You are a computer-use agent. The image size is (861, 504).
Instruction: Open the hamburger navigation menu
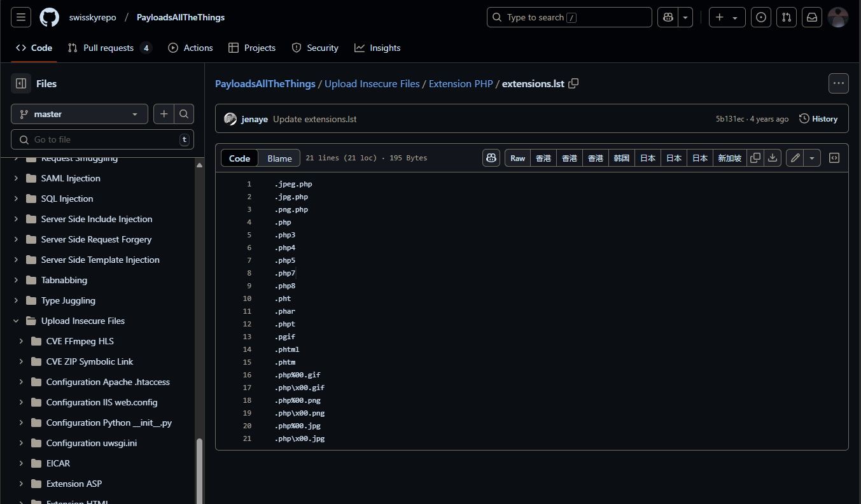[x=20, y=17]
